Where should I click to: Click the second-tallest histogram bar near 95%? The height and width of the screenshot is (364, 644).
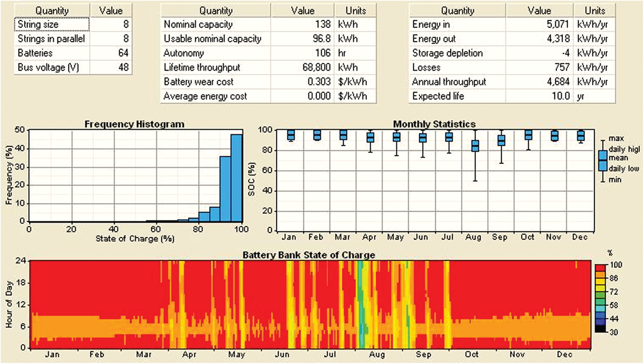coord(225,188)
